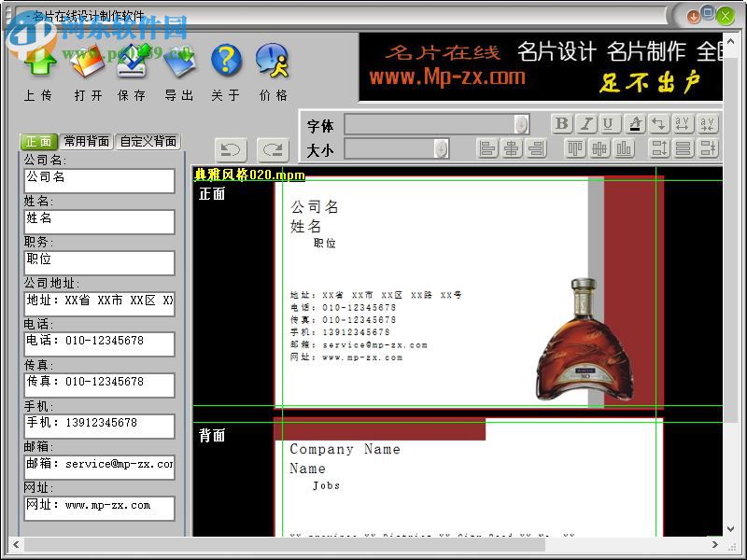Toggle underline with the U button
The image size is (747, 560).
(611, 122)
